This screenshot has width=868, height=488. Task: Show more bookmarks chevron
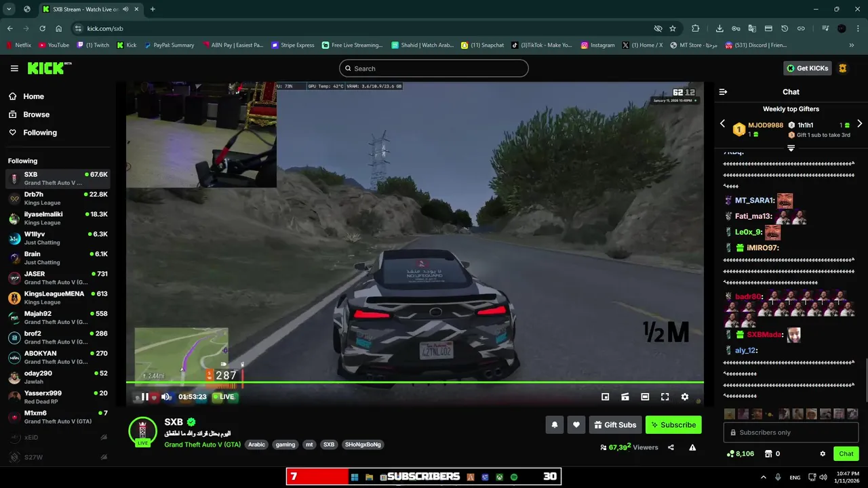[852, 45]
